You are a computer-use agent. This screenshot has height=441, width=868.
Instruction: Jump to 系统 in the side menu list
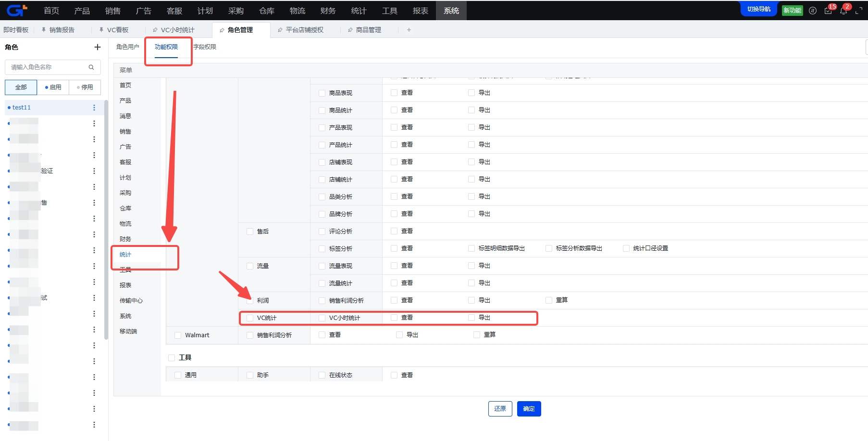pyautogui.click(x=125, y=316)
